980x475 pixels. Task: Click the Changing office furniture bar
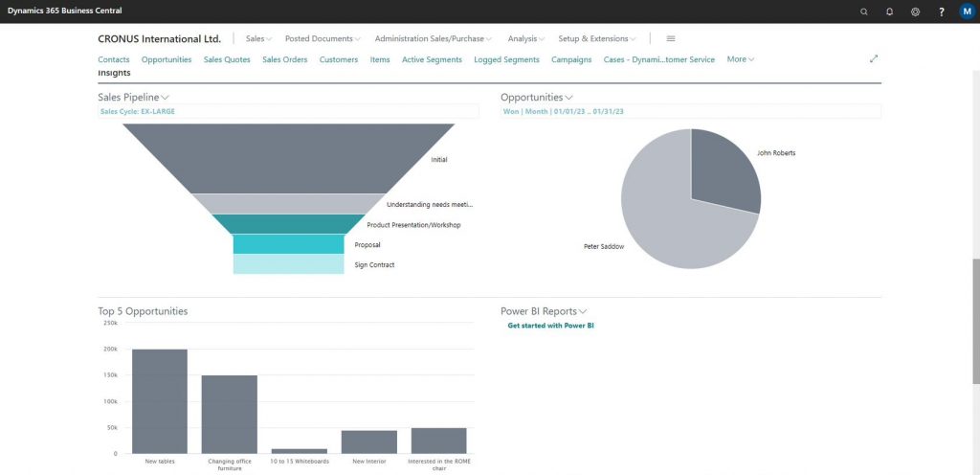230,415
